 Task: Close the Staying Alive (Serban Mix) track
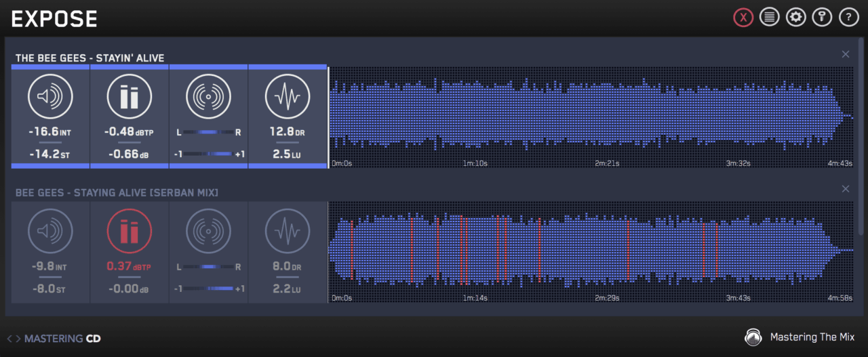tap(846, 189)
